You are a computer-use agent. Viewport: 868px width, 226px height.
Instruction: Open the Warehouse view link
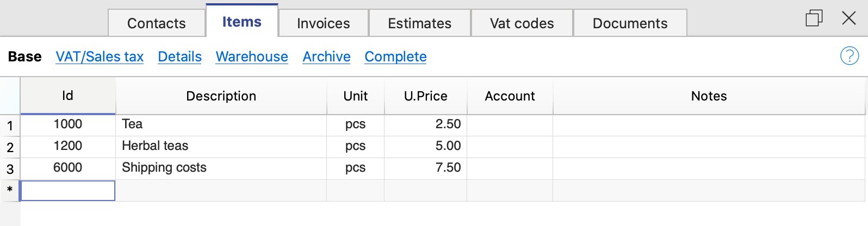tap(252, 56)
